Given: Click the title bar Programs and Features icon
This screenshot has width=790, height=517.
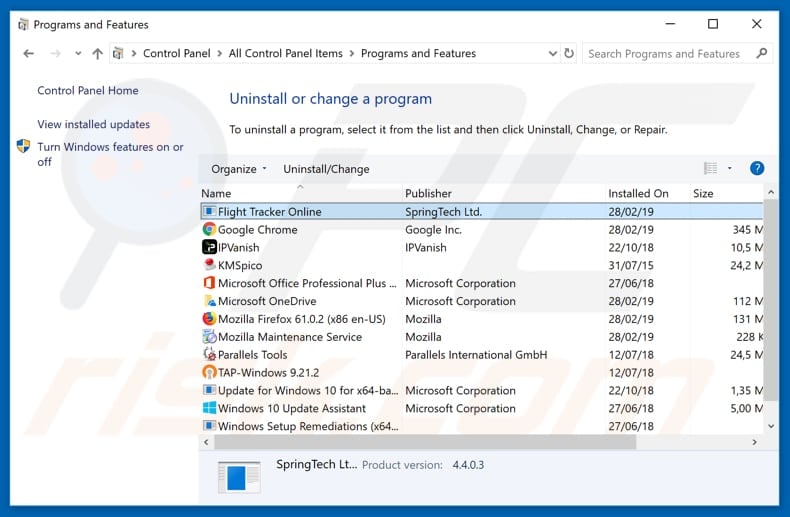Looking at the screenshot, I should click(x=23, y=24).
